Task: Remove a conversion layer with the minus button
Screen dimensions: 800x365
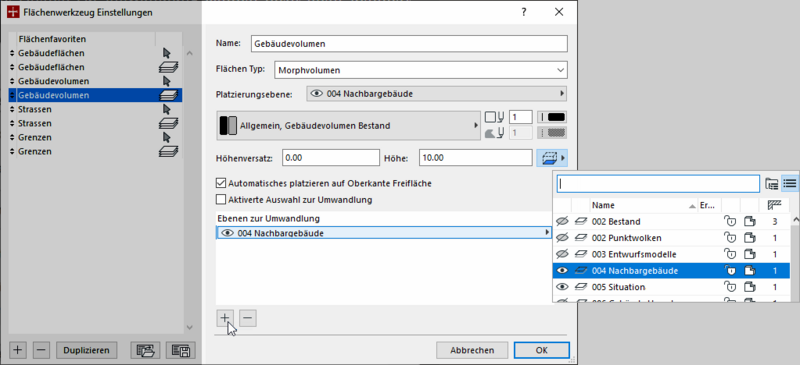Action: point(247,318)
